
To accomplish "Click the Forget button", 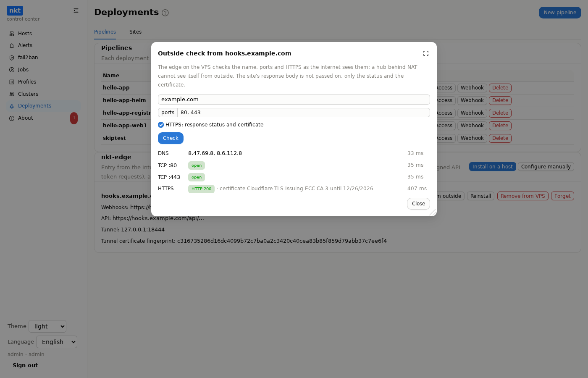I will (562, 196).
